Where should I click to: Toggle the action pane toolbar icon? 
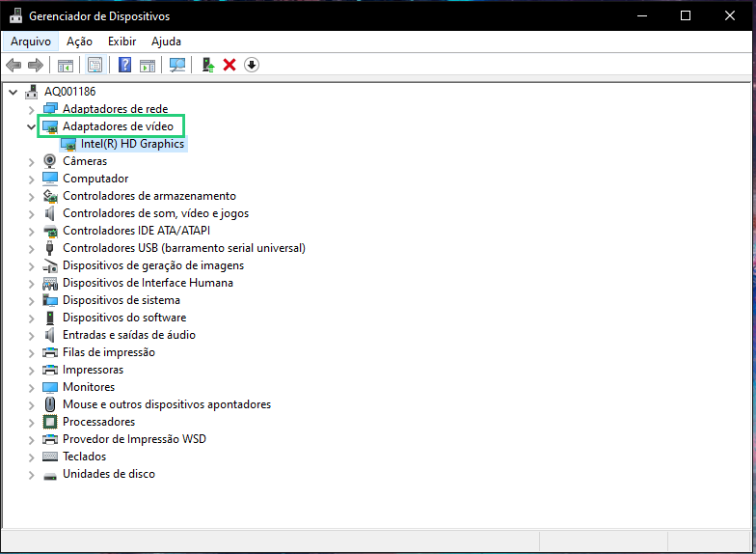click(x=147, y=66)
